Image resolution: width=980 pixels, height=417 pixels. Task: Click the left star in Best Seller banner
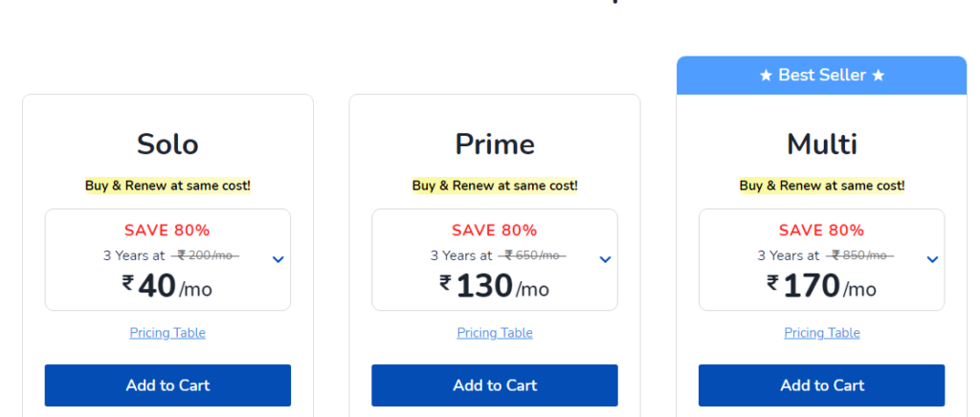pyautogui.click(x=767, y=76)
